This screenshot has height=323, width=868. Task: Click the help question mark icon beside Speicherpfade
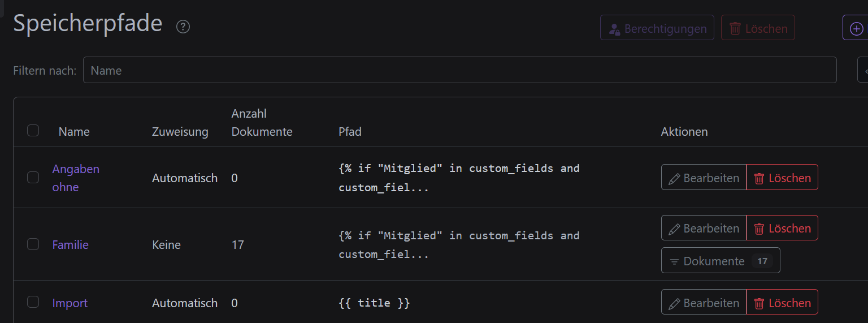coord(183,27)
